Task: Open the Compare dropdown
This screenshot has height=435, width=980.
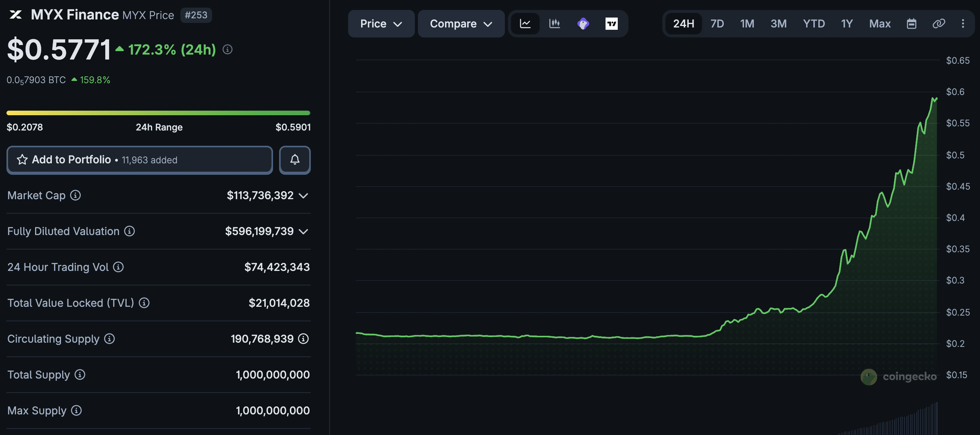Action: pyautogui.click(x=461, y=24)
